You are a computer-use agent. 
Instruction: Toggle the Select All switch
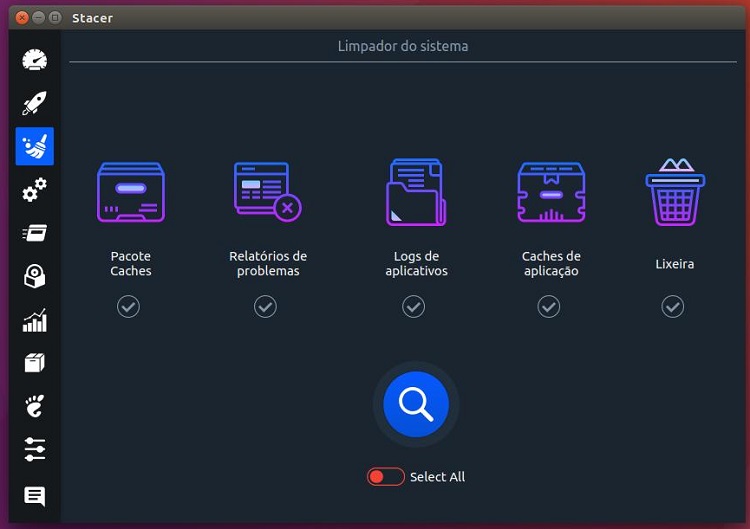tap(386, 477)
